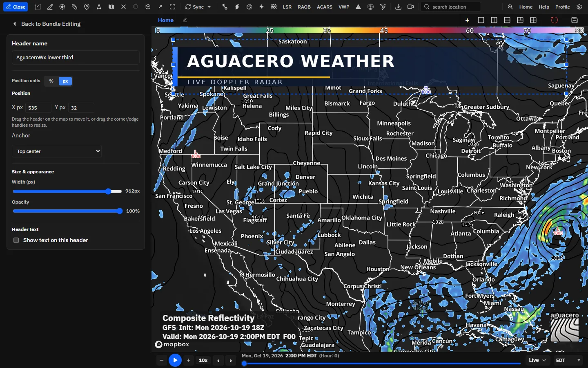This screenshot has width=588, height=368.
Task: Start video camera recording
Action: (410, 7)
